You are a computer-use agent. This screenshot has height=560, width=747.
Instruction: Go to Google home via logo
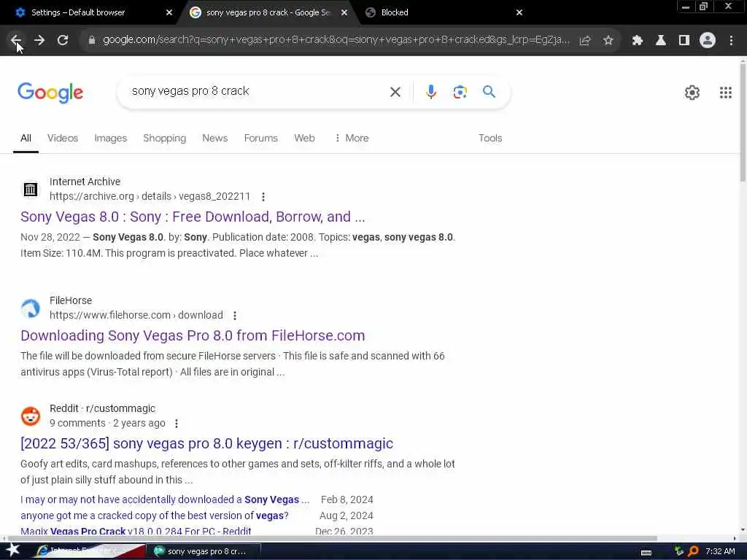[50, 93]
